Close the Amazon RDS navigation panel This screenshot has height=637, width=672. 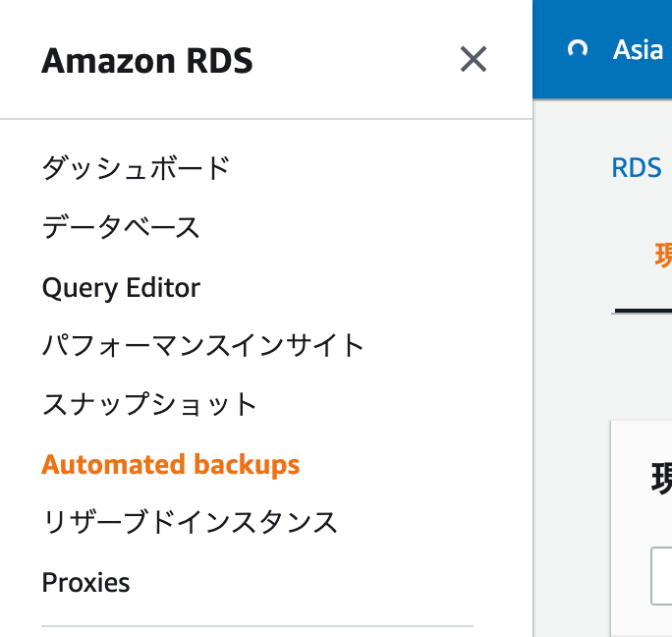pos(474,59)
